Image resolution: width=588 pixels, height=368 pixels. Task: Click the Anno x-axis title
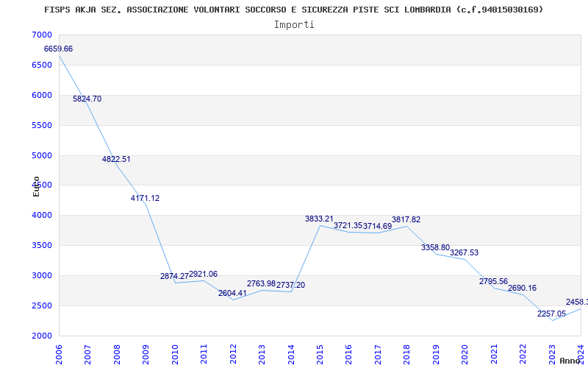click(569, 361)
